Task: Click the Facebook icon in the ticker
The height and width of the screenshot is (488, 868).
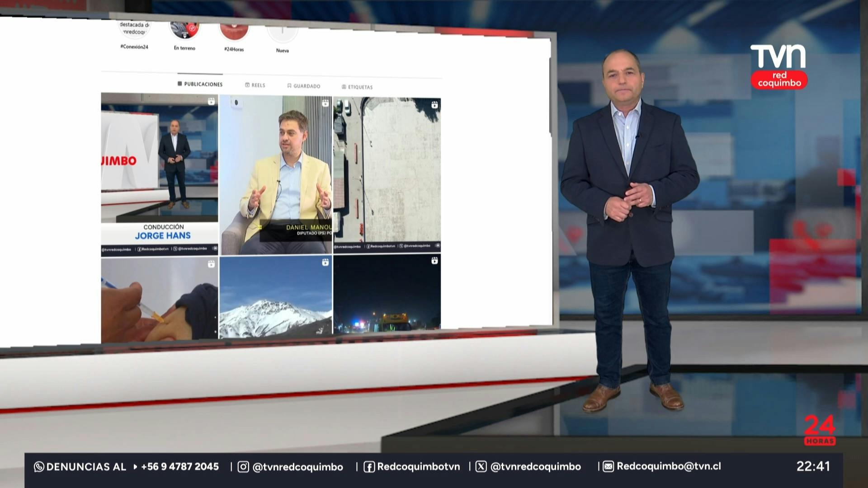Action: pos(369,467)
